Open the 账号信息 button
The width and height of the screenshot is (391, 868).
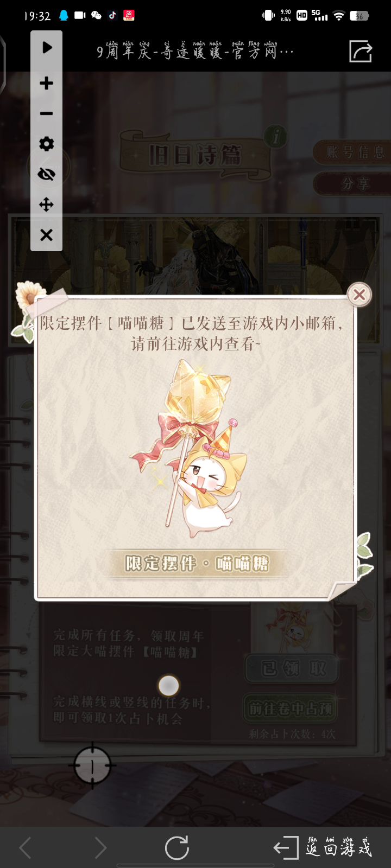click(x=353, y=152)
